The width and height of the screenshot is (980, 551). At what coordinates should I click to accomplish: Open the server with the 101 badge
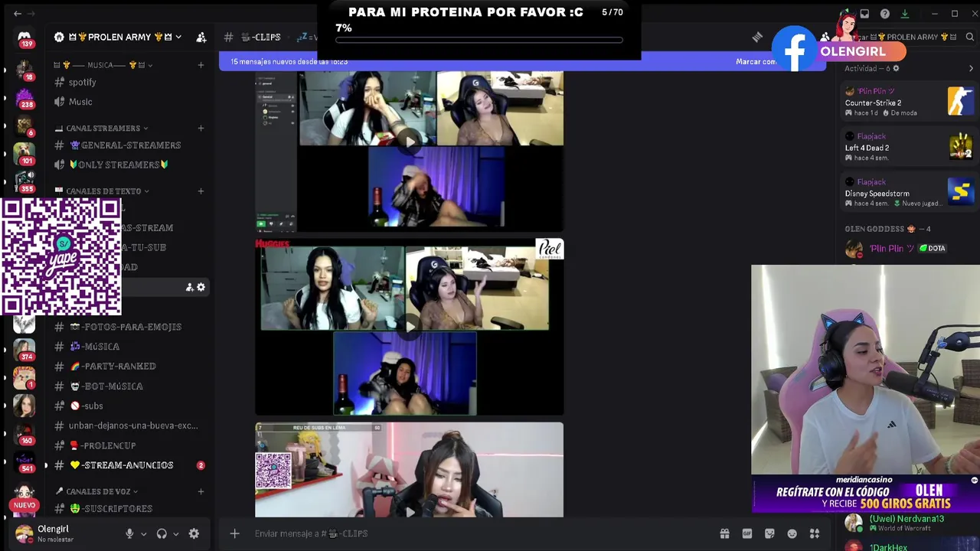click(x=24, y=154)
